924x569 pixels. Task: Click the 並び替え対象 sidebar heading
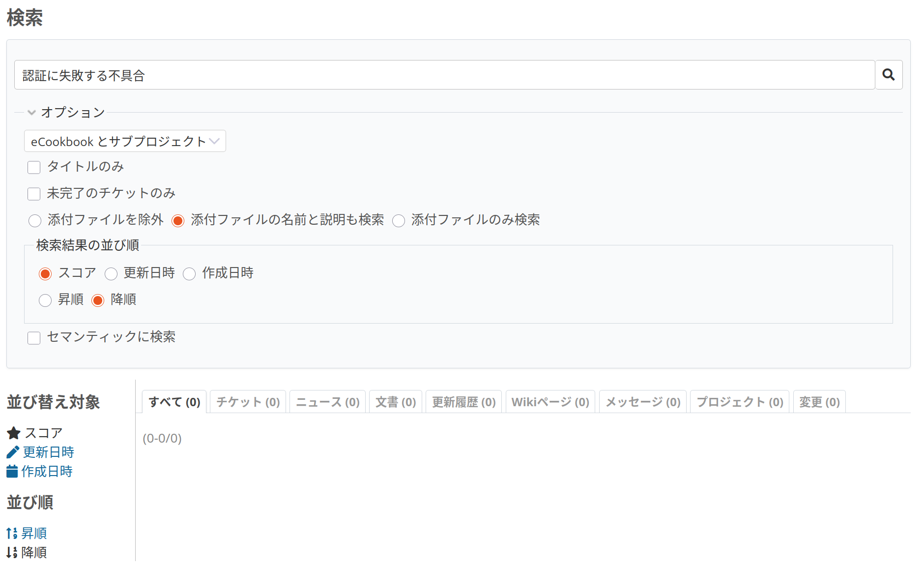(x=53, y=402)
